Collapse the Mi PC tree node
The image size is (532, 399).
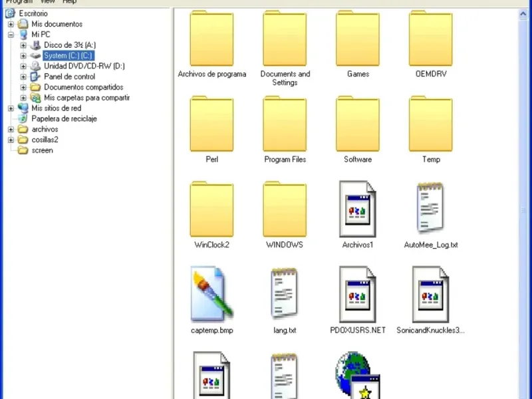coord(11,35)
